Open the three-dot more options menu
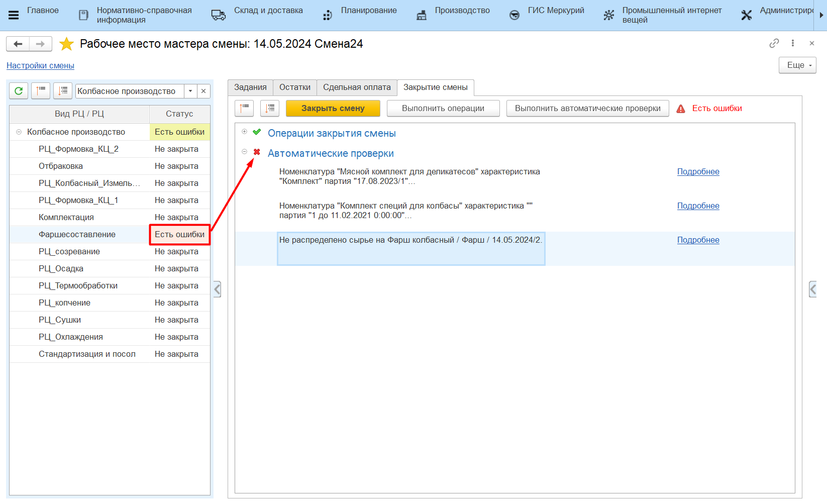 tap(793, 43)
